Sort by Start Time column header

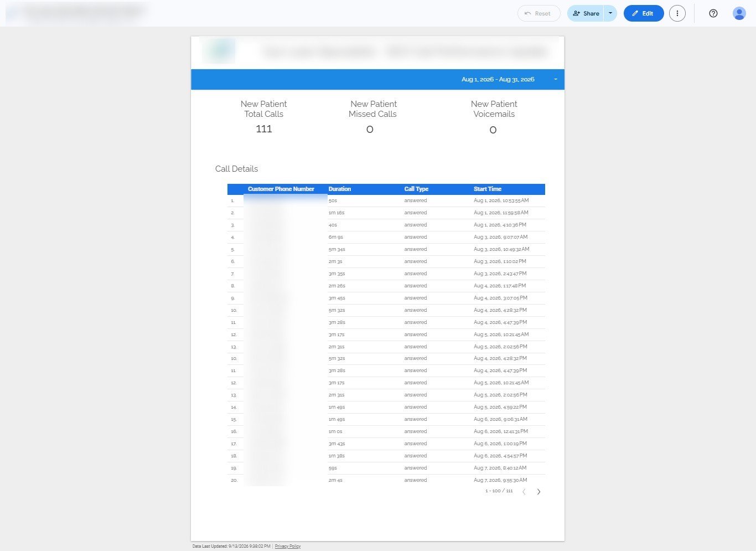tap(488, 189)
